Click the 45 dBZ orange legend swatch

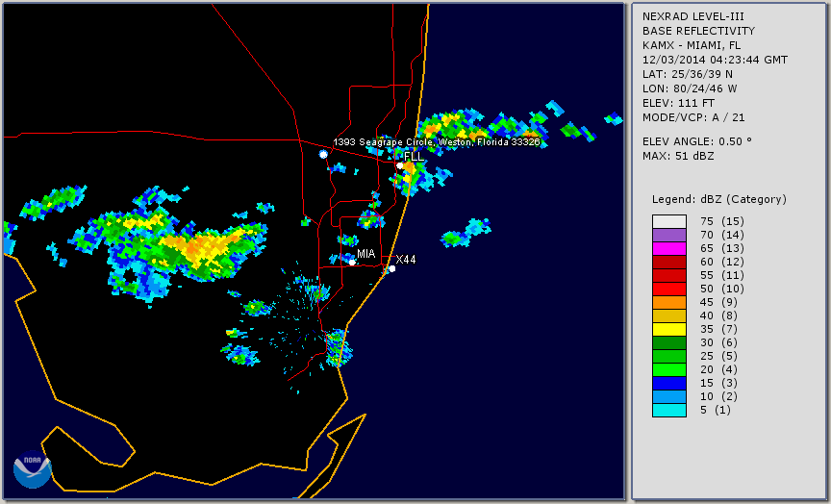669,302
